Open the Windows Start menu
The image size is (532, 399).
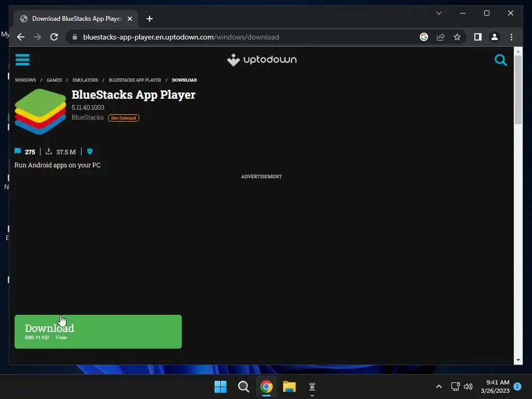coord(220,387)
